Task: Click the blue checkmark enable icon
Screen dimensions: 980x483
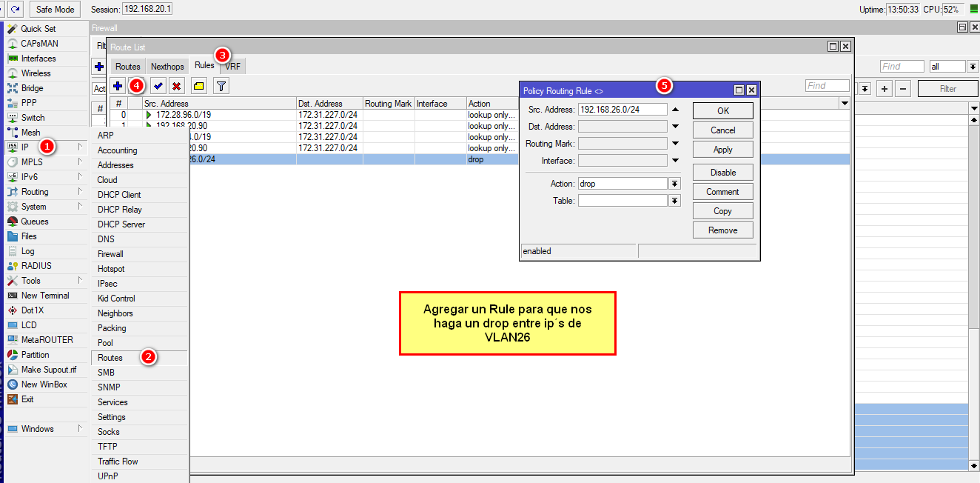Action: [x=158, y=86]
